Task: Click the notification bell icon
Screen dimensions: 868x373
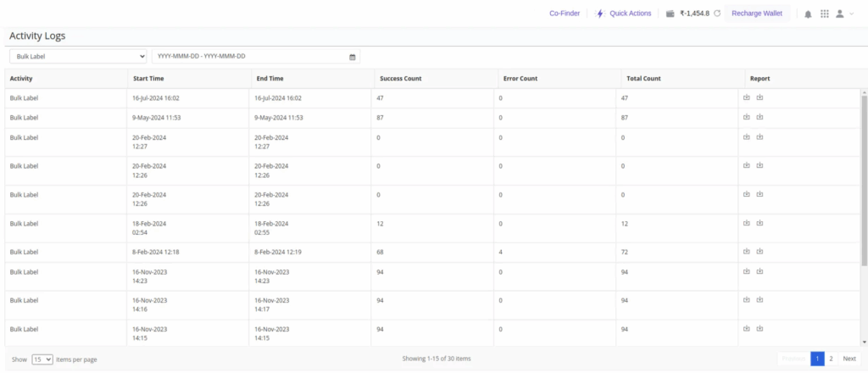Action: tap(808, 14)
